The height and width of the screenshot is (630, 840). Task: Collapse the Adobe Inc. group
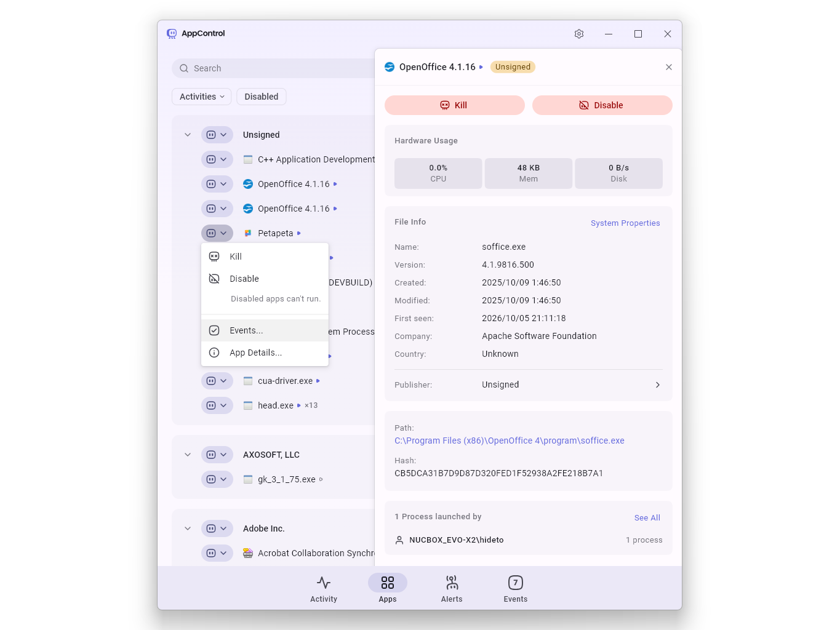(188, 528)
